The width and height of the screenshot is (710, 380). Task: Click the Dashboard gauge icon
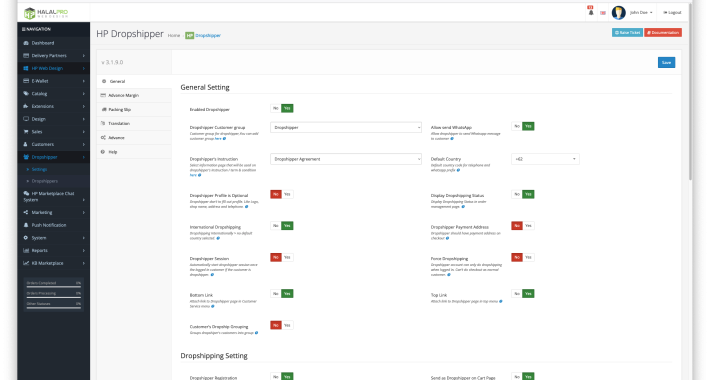click(x=26, y=43)
